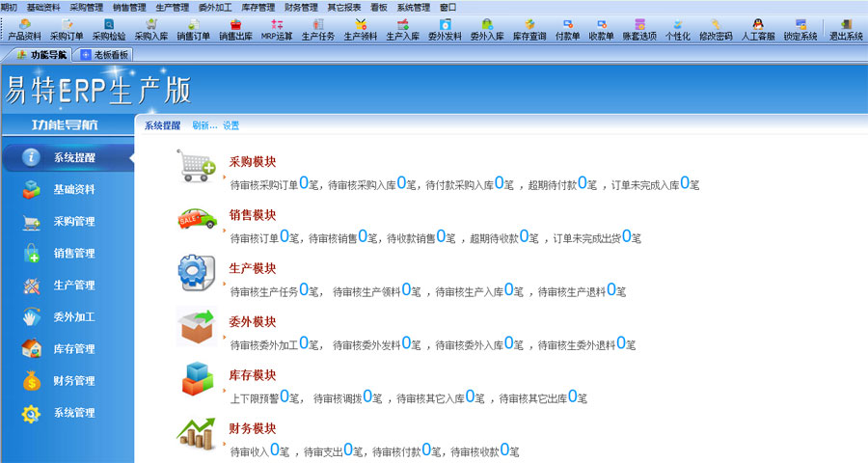This screenshot has height=463, width=868.
Task: Click the 产品资料 toolbar icon
Action: pyautogui.click(x=24, y=30)
